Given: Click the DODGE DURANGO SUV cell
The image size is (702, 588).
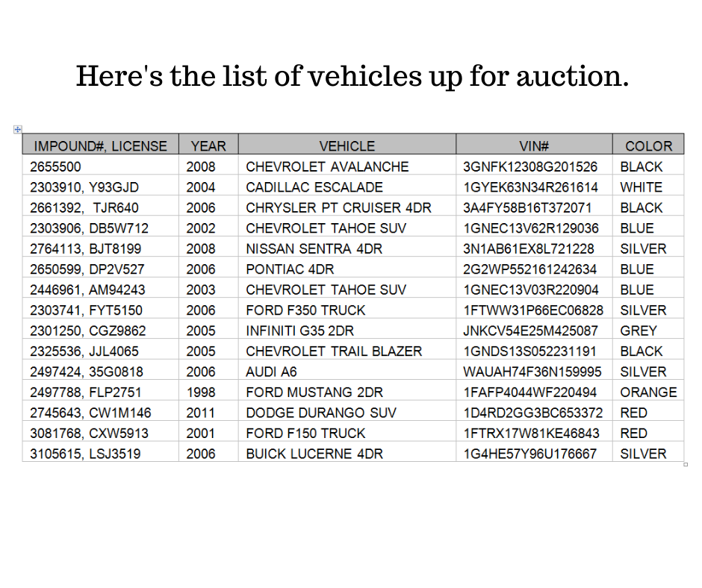Looking at the screenshot, I should tap(347, 413).
